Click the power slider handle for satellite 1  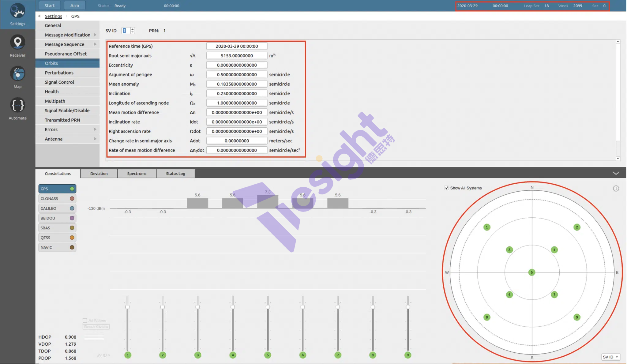tap(127, 307)
